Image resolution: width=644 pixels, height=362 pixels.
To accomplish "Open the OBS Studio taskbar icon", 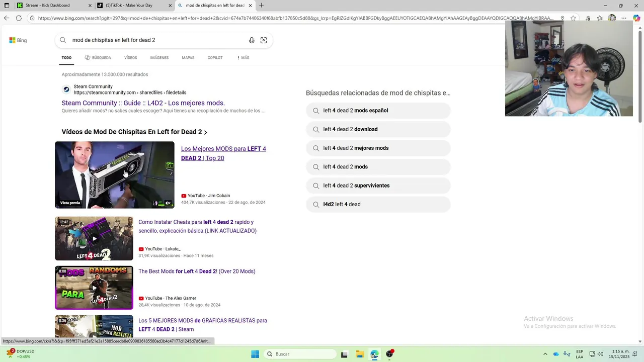I will (x=389, y=354).
